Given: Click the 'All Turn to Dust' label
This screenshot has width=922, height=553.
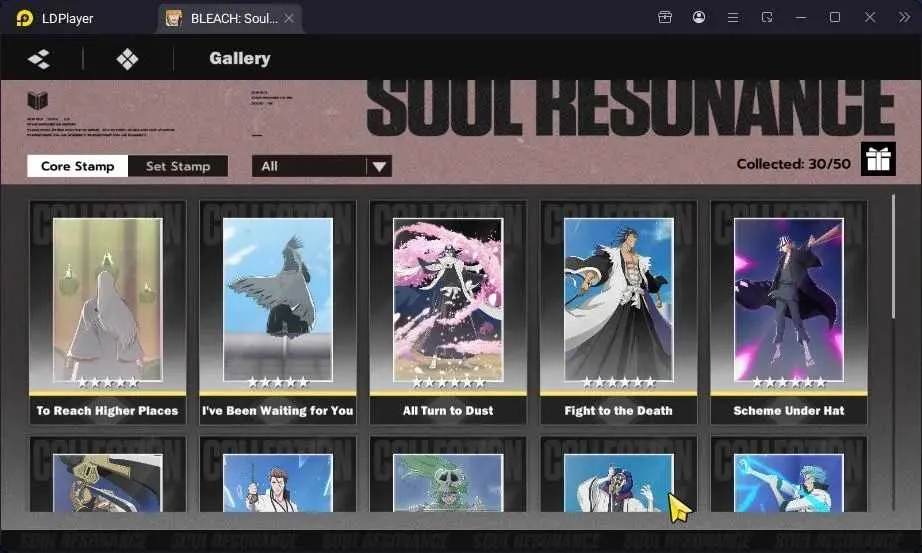Looking at the screenshot, I should (448, 411).
